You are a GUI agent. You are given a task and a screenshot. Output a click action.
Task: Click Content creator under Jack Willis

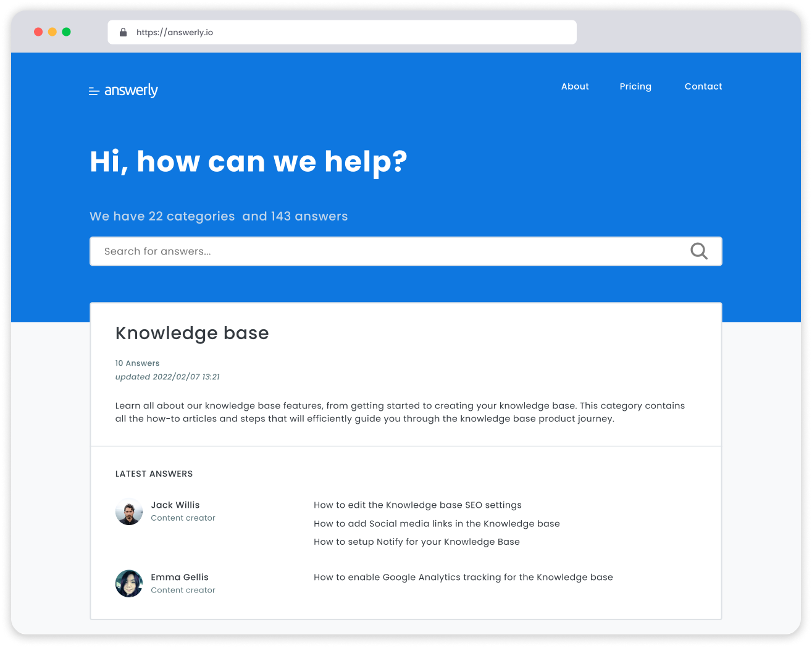pyautogui.click(x=183, y=518)
